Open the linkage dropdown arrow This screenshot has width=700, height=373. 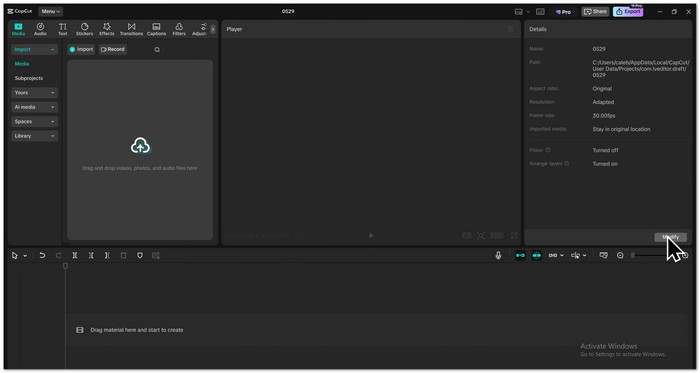(562, 256)
